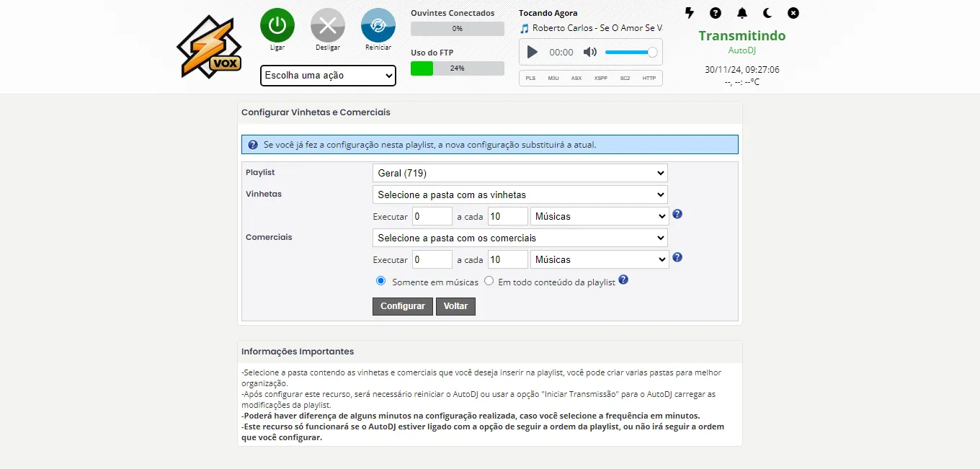Click the blue Reiniciar restart icon
This screenshot has height=469, width=980.
tap(378, 26)
